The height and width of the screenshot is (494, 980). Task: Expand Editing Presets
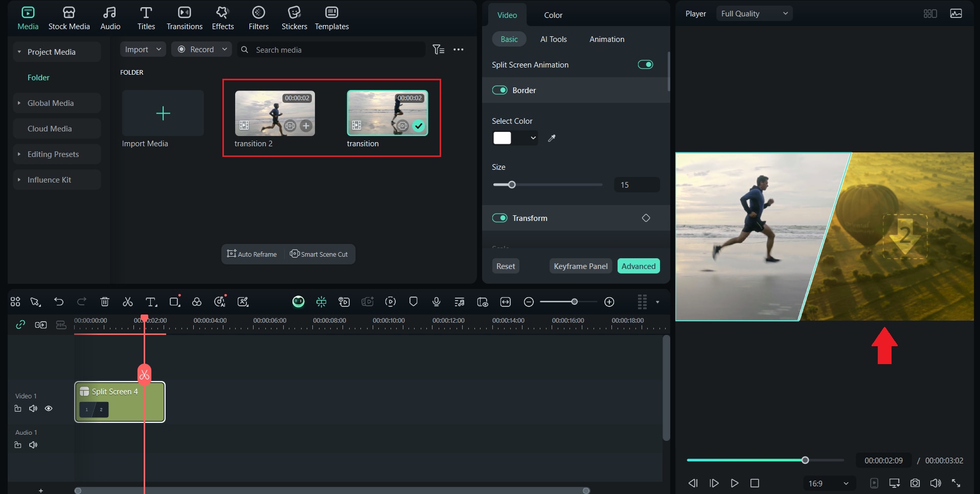[19, 154]
